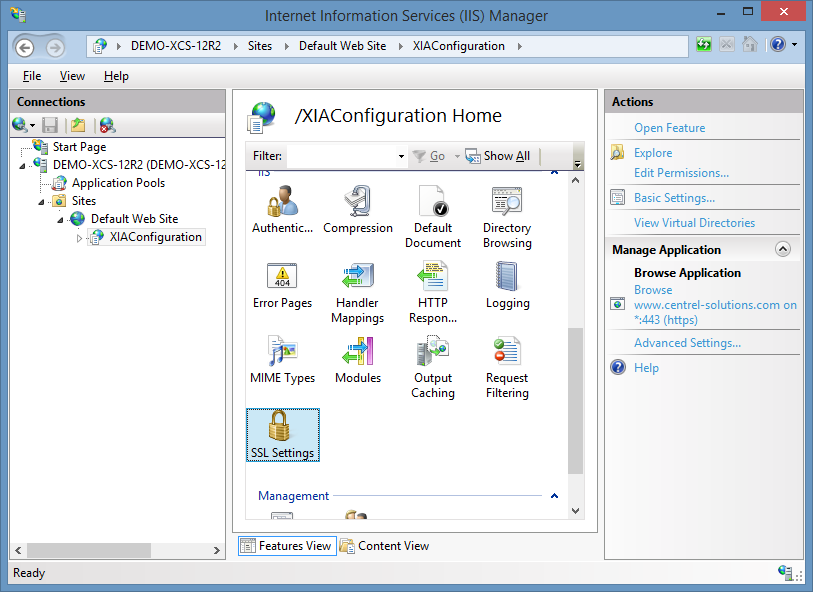Click the blue help icon at top right
Screen dimensions: 813x592
pos(778,45)
